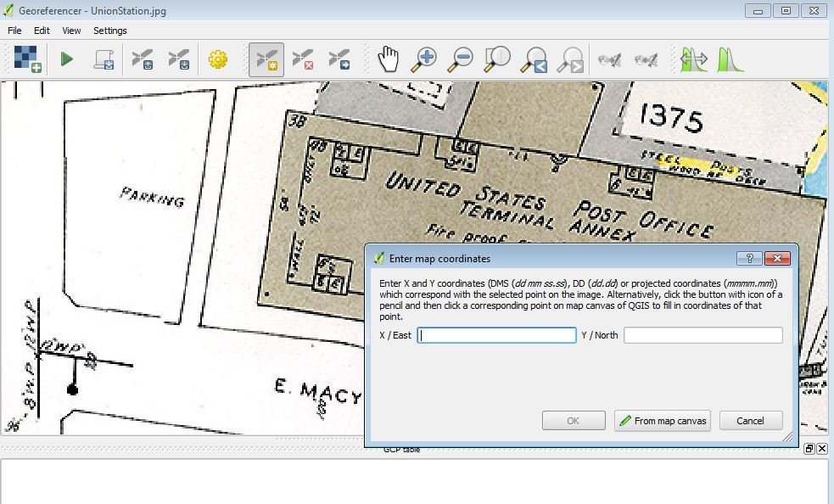Close the GCP table panel
The width and height of the screenshot is (834, 504).
point(822,449)
